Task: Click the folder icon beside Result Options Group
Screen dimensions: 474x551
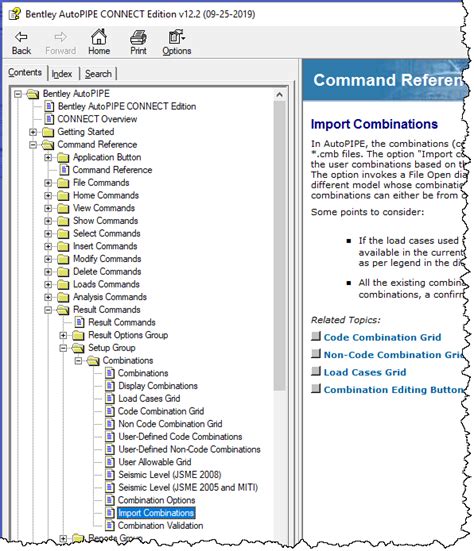Action: point(78,335)
